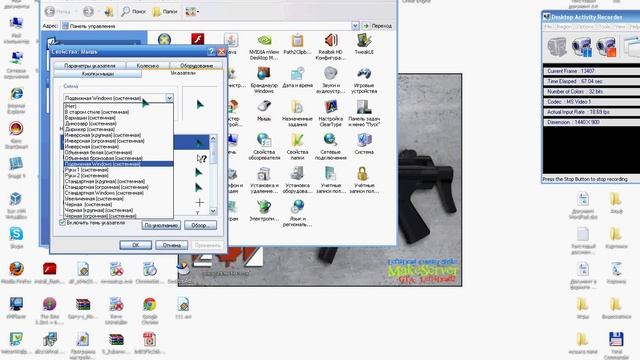Image resolution: width=640 pixels, height=360 pixels.
Task: Open Сетевые подключения icon
Action: tap(331, 147)
